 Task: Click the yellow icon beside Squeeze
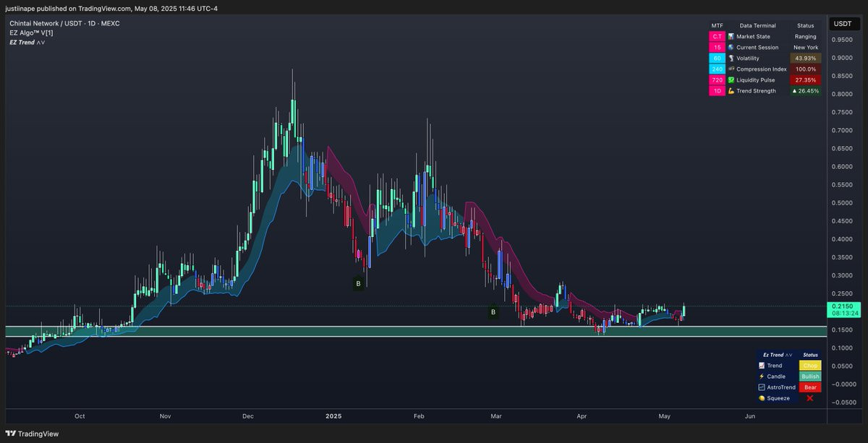click(761, 398)
